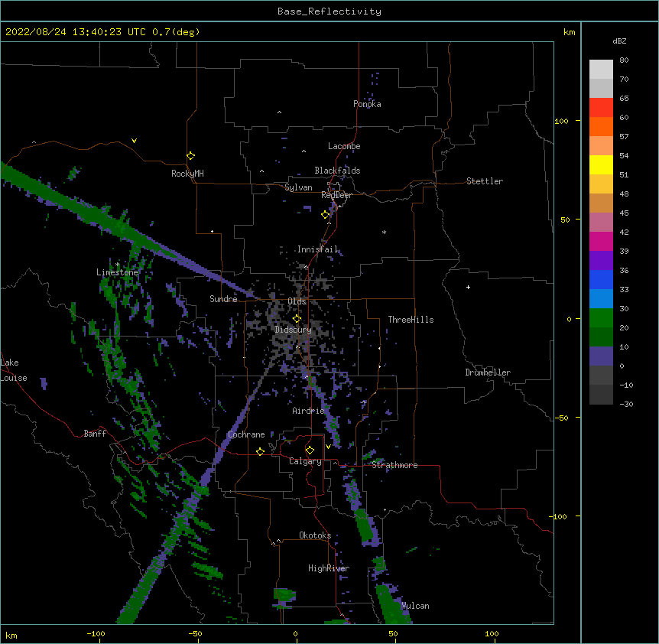The height and width of the screenshot is (644, 659).
Task: Click the white 80 dBZ color swatch
Action: 601,70
